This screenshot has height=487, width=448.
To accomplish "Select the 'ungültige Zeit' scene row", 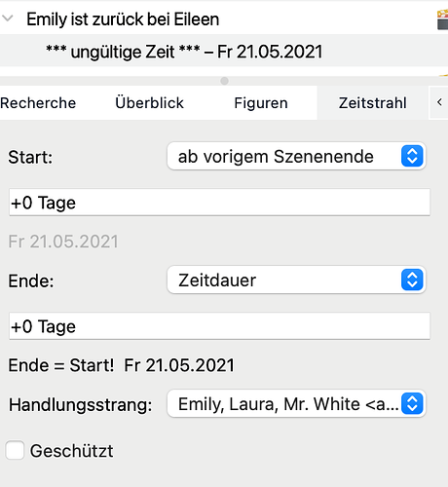I will point(224,52).
